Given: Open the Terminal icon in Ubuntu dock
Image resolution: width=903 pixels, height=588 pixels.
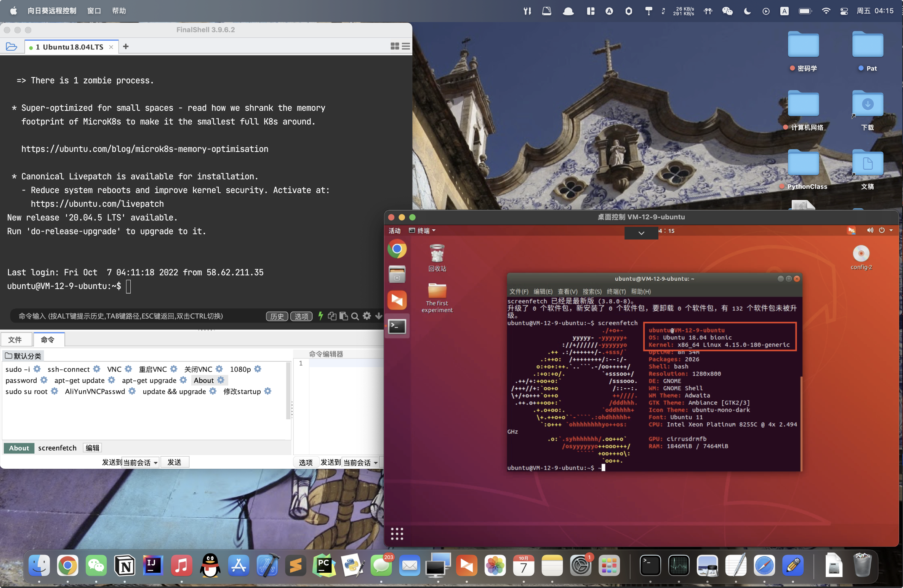Looking at the screenshot, I should [x=397, y=326].
